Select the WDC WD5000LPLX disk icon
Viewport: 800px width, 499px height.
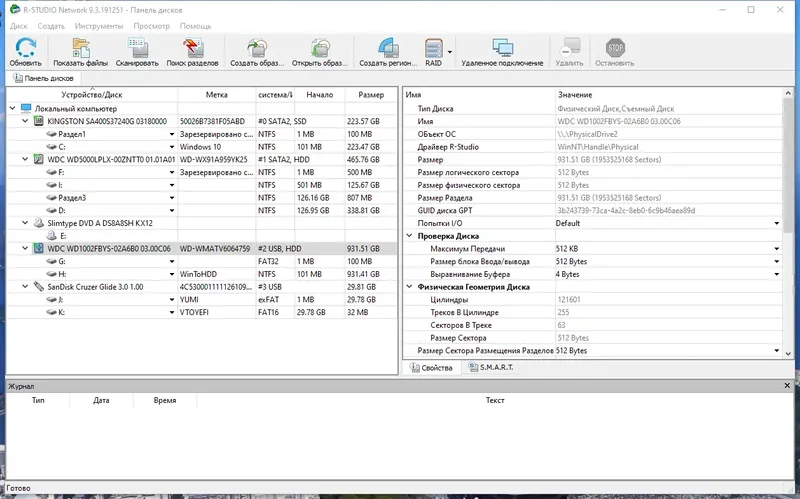(38, 159)
